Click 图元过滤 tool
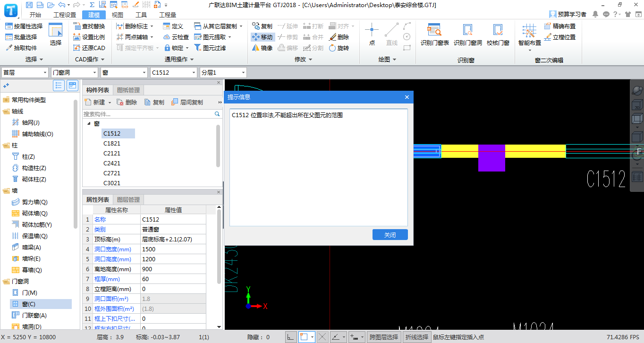The height and width of the screenshot is (343, 644). tap(210, 48)
